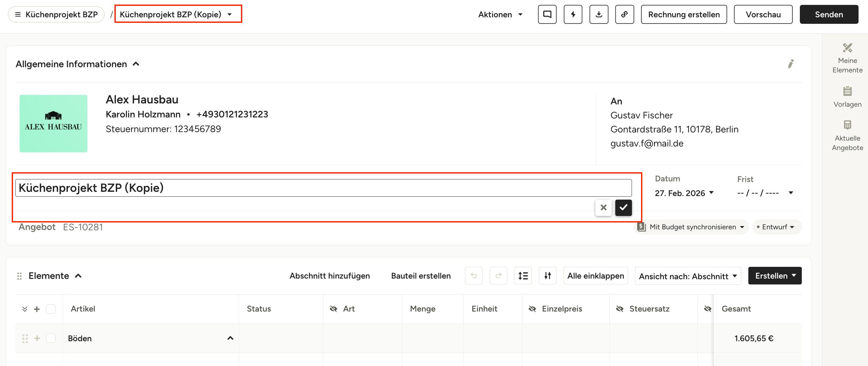Screen dimensions: 868x366
Task: Click the Böden total 1.605,65 €
Action: click(754, 338)
